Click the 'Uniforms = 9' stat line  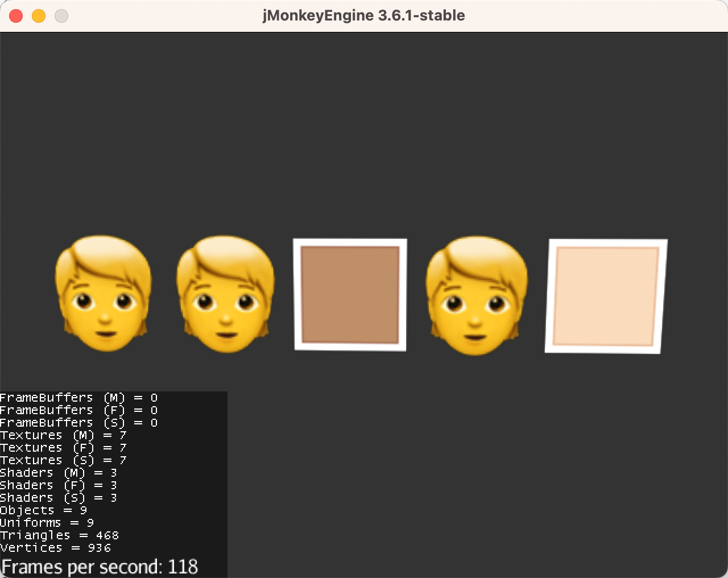[47, 523]
